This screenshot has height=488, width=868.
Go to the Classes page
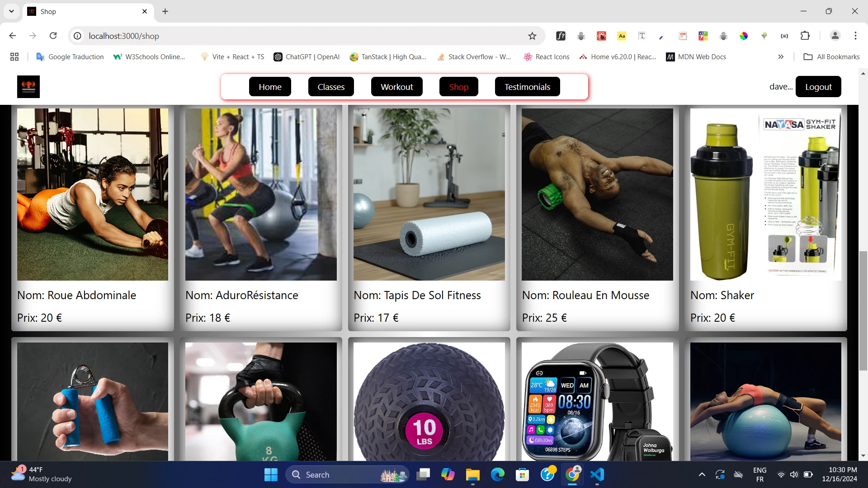click(x=331, y=87)
